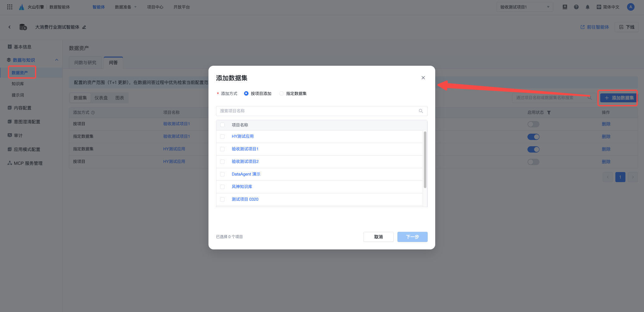Tick the checkbox for HY测试应用 in dialog
This screenshot has width=644, height=312.
(x=222, y=136)
